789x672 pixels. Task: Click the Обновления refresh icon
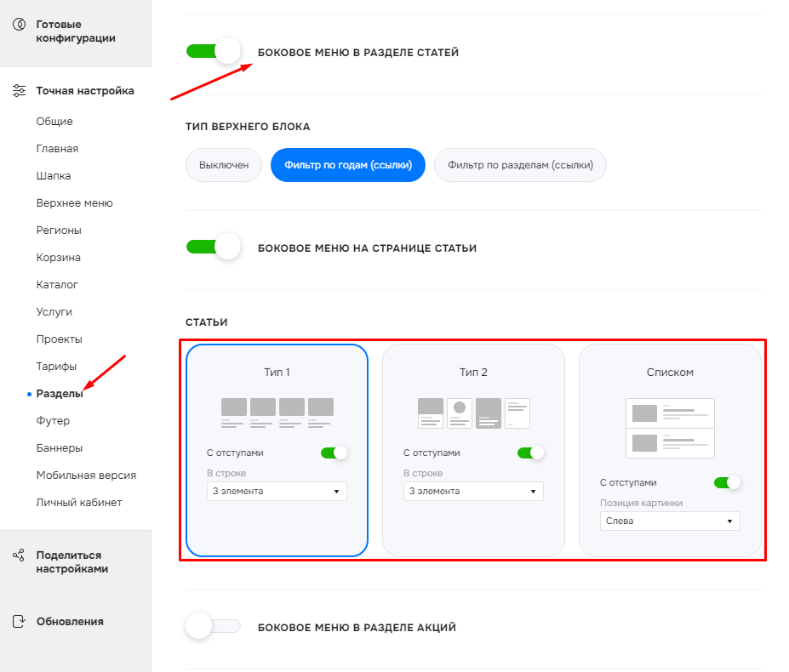[x=19, y=622]
